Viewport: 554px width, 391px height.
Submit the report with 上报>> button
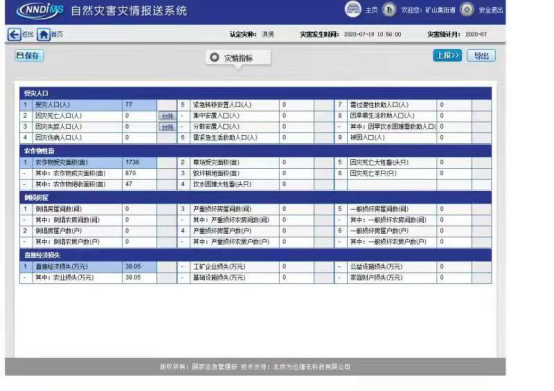[x=447, y=55]
